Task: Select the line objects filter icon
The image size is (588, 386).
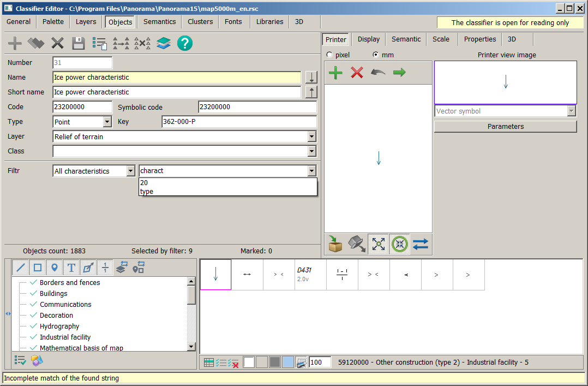Action: (21, 268)
